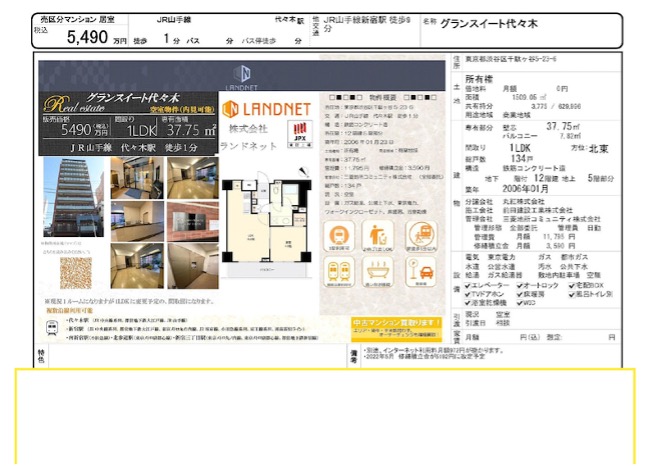
Task: Click the 商業地域 zoning value
Action: point(517,115)
